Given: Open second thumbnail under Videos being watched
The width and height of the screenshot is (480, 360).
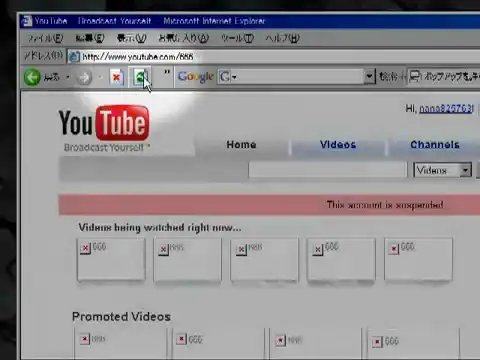Looking at the screenshot, I should point(188,260).
